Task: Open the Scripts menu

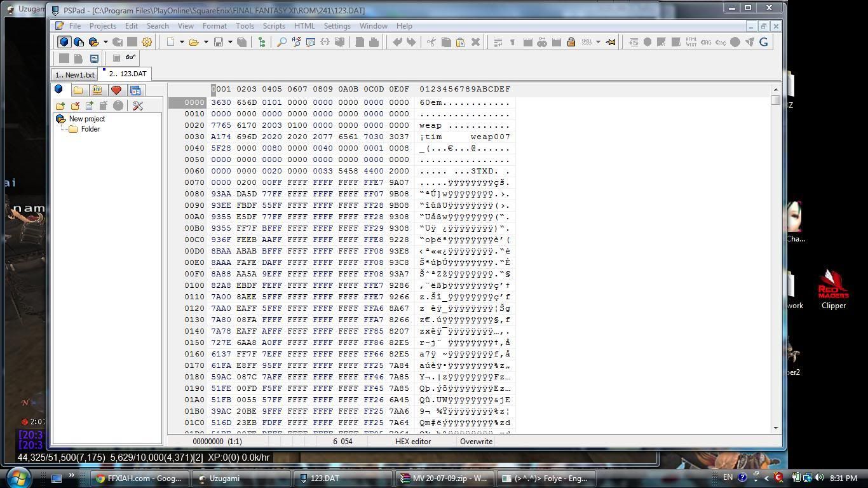Action: pos(274,26)
